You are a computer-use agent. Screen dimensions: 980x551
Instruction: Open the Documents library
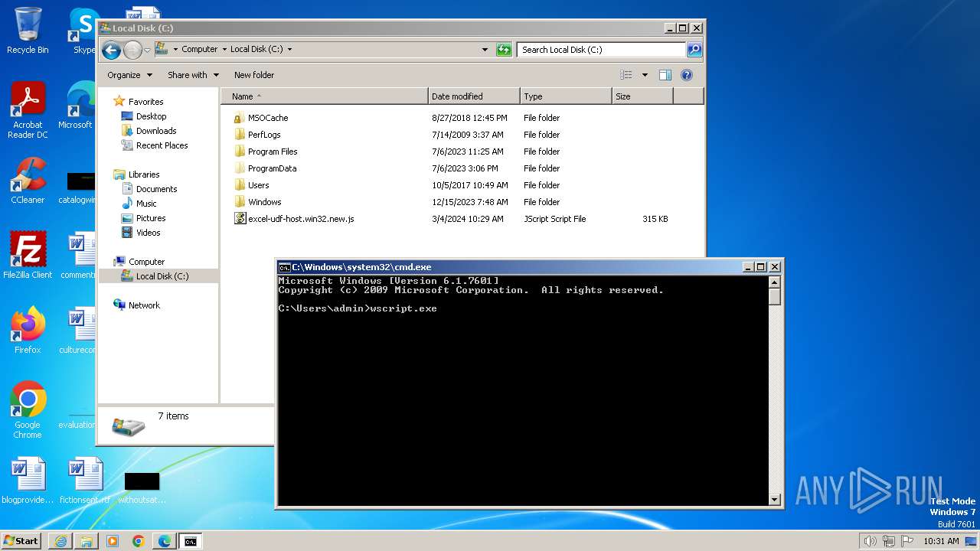click(x=156, y=189)
